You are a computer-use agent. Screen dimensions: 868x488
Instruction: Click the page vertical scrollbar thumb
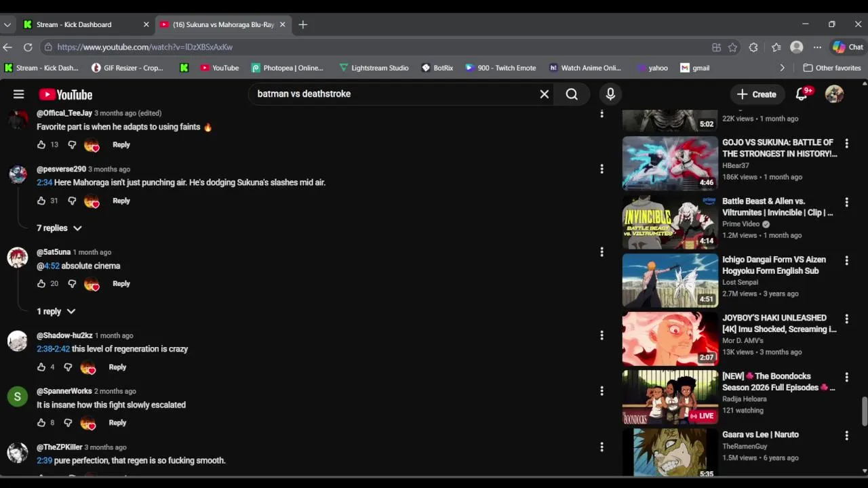tap(864, 411)
